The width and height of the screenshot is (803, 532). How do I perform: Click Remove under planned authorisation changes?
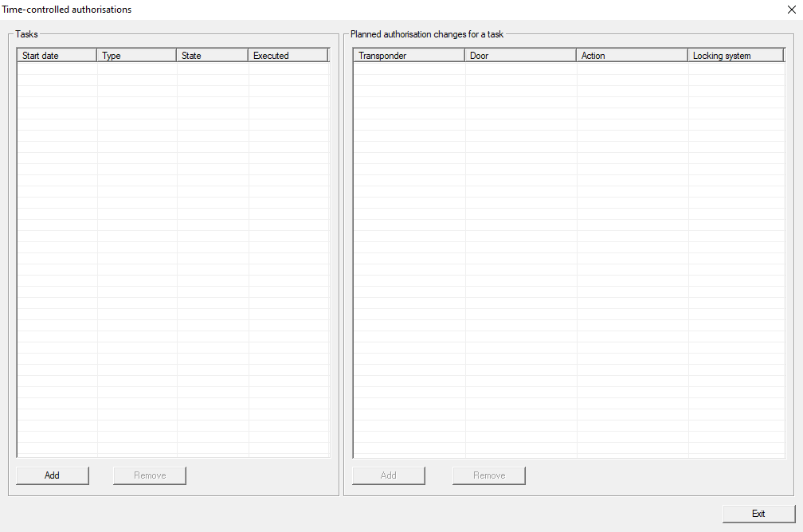pyautogui.click(x=489, y=475)
